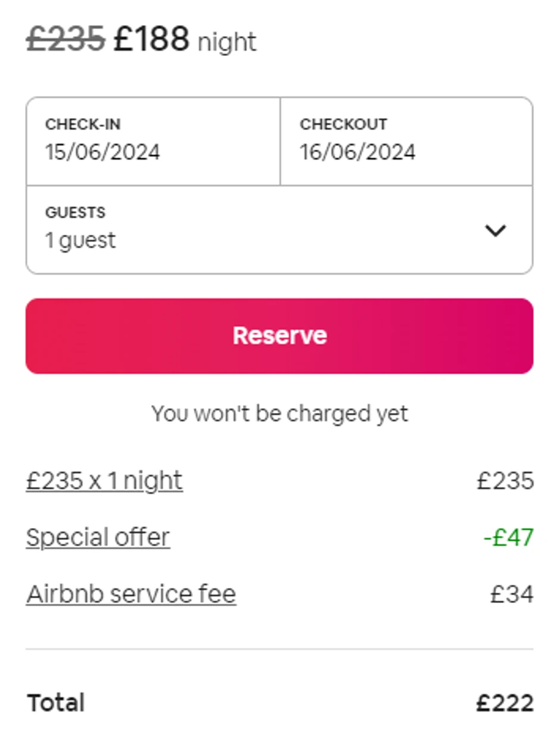The width and height of the screenshot is (560, 730).
Task: Click the CHECK-IN label
Action: (83, 125)
